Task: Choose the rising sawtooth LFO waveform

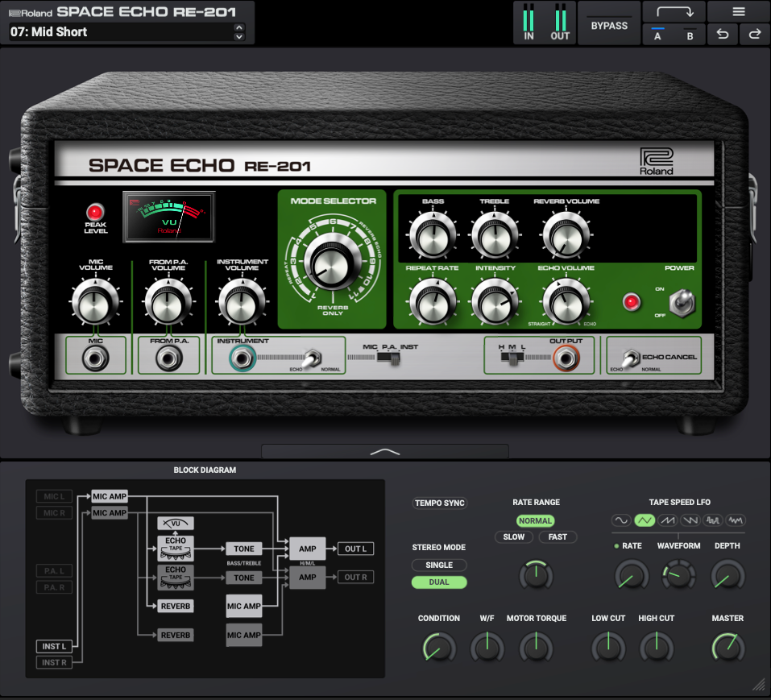Action: click(668, 520)
